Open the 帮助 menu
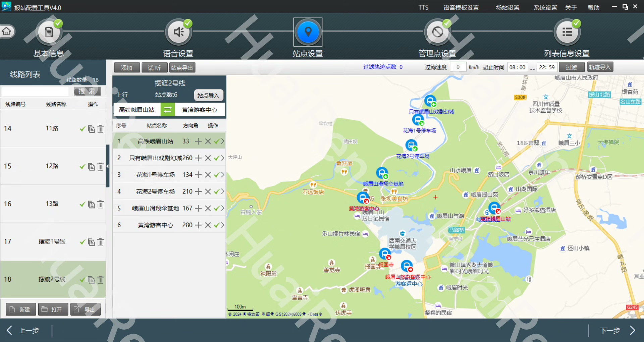This screenshot has height=342, width=644. pos(594,7)
